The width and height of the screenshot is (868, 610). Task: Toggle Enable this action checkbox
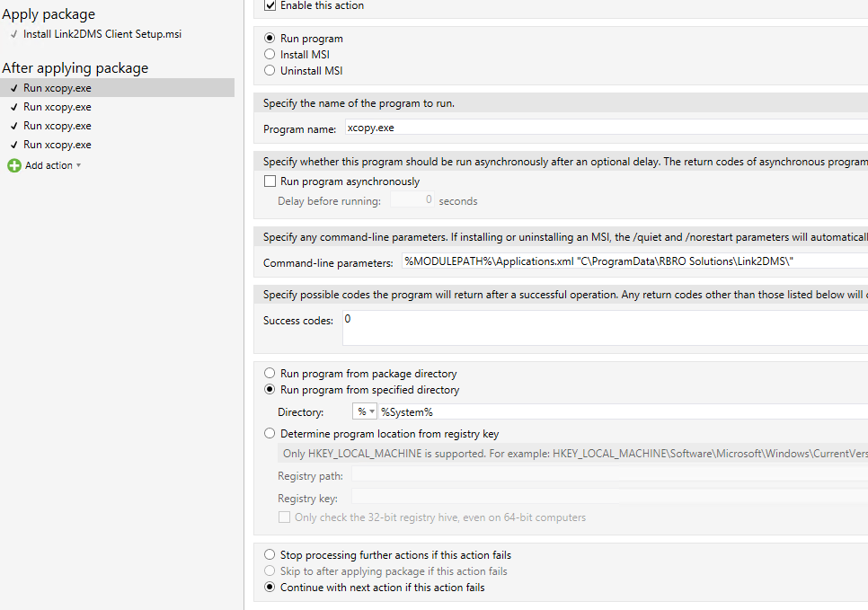point(270,5)
